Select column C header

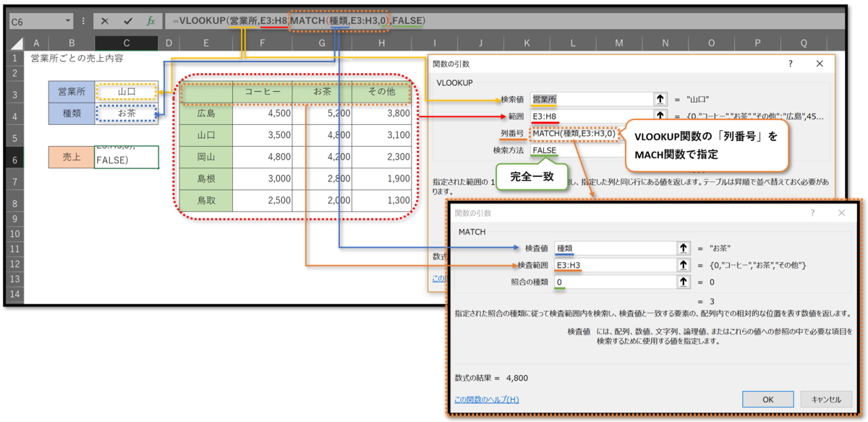(127, 43)
